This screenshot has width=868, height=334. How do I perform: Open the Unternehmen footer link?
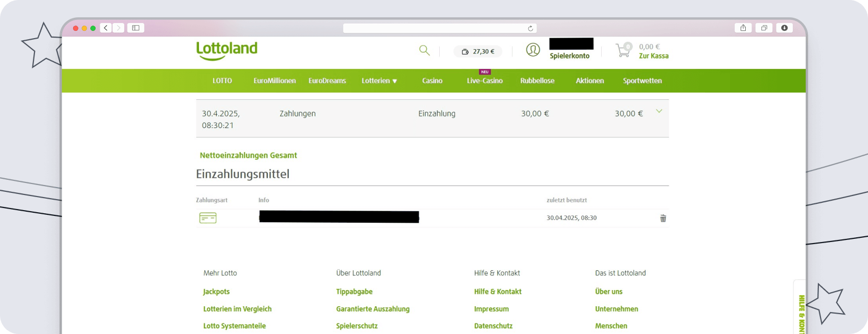[x=616, y=309]
